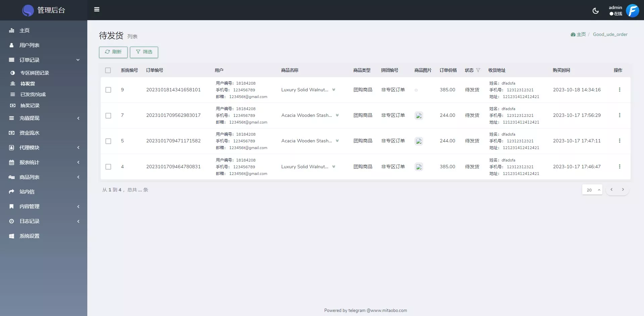Navigate to 用户列表 in sidebar
This screenshot has width=644, height=316.
point(30,45)
